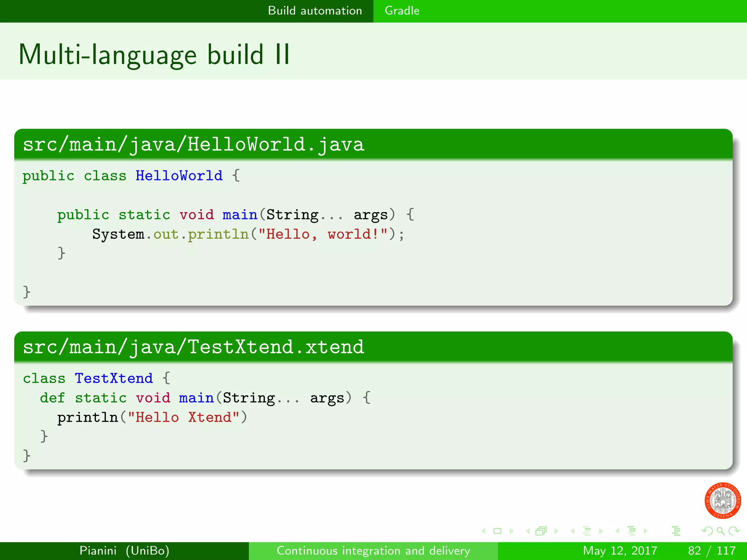
Task: Click 'main' in the Xtend method signature
Action: (x=196, y=398)
